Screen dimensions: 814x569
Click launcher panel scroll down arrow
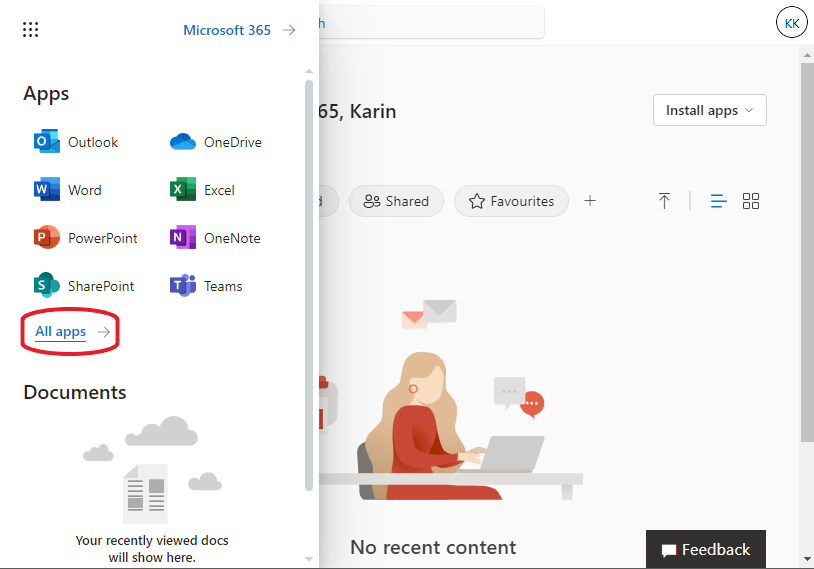tap(309, 559)
